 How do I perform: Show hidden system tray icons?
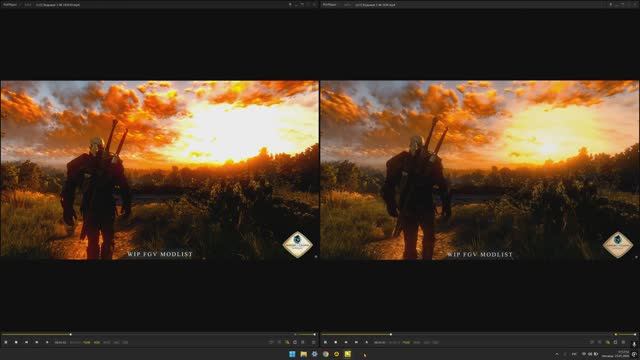(557, 354)
